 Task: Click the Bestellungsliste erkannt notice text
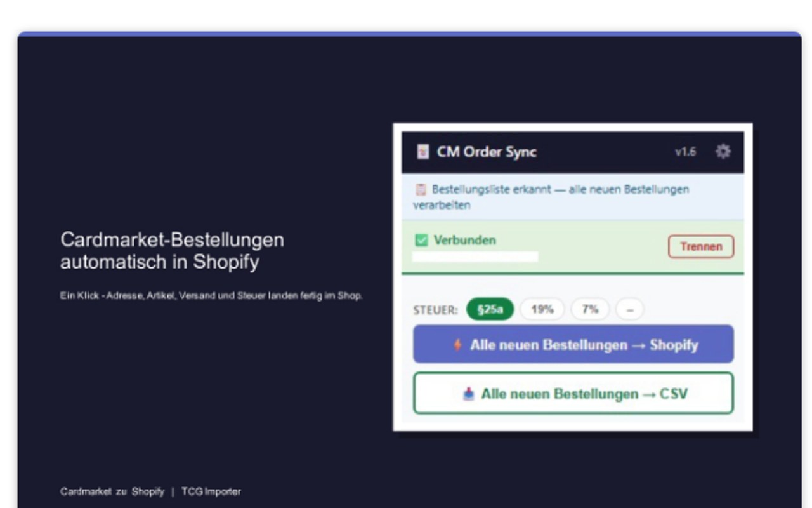pos(551,197)
